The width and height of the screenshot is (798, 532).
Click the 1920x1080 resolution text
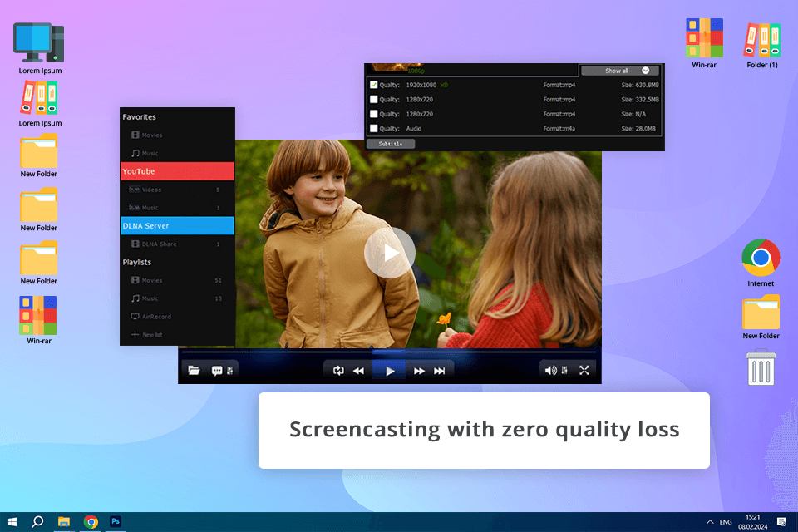point(421,85)
